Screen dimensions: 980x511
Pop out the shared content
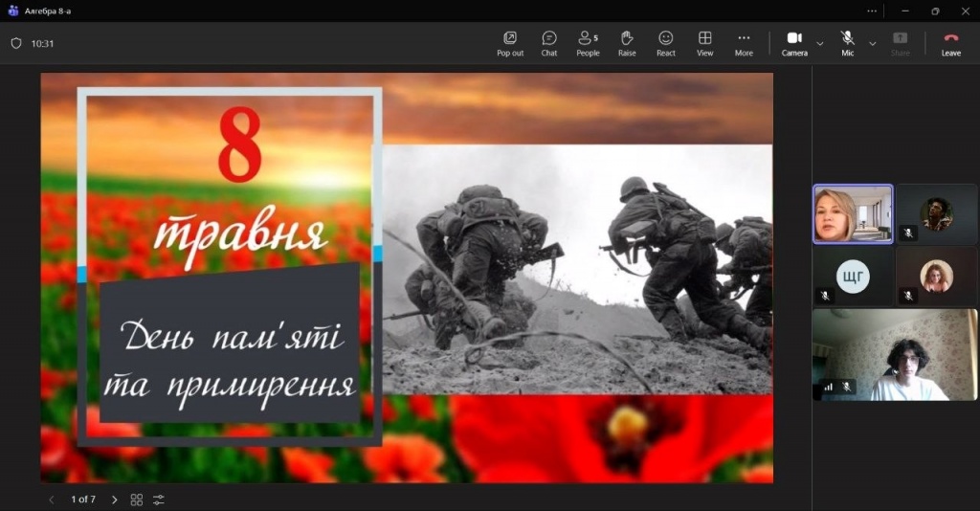[x=510, y=44]
